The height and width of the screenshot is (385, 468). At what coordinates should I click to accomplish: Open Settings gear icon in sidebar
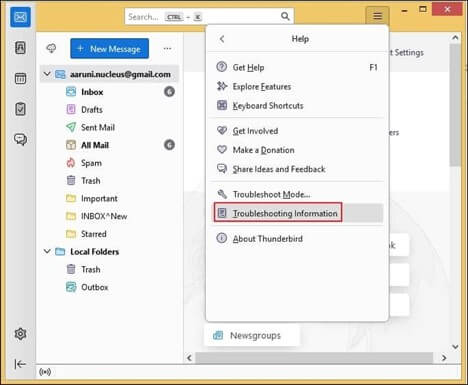[20, 334]
